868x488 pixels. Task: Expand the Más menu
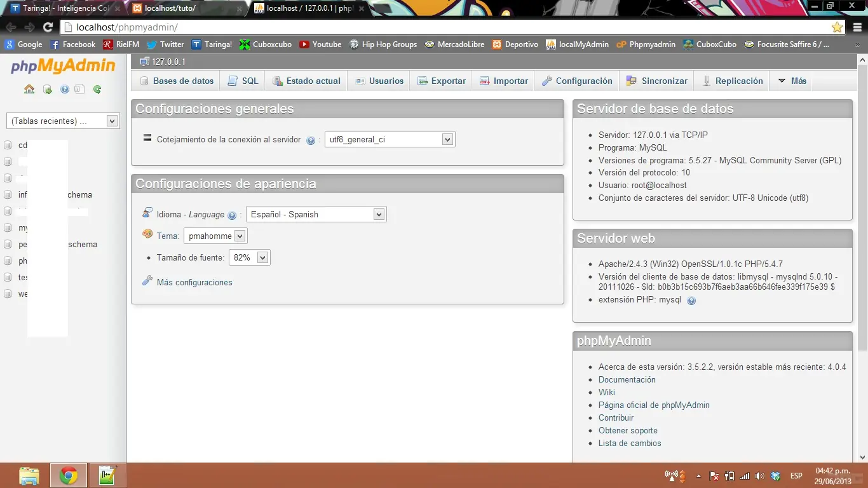(792, 81)
